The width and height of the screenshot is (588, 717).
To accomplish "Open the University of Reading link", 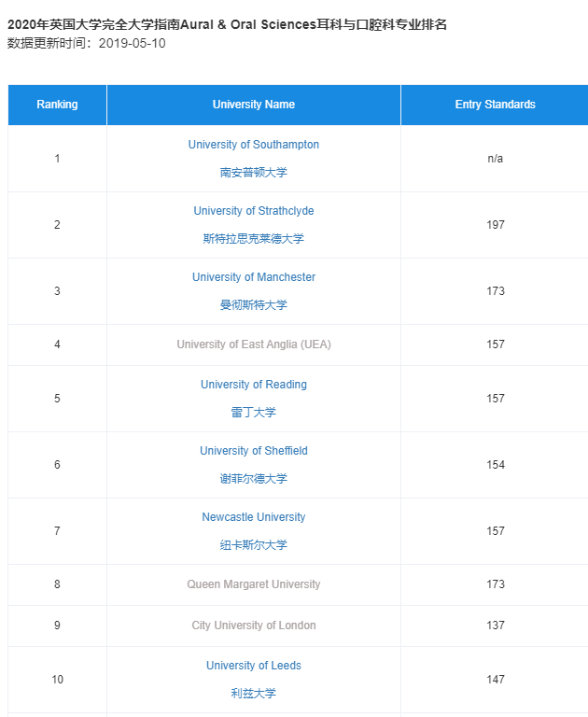I will click(253, 385).
